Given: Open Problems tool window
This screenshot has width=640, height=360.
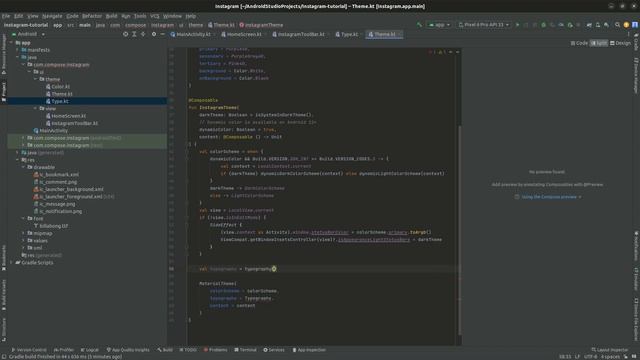Looking at the screenshot, I should click(216, 350).
